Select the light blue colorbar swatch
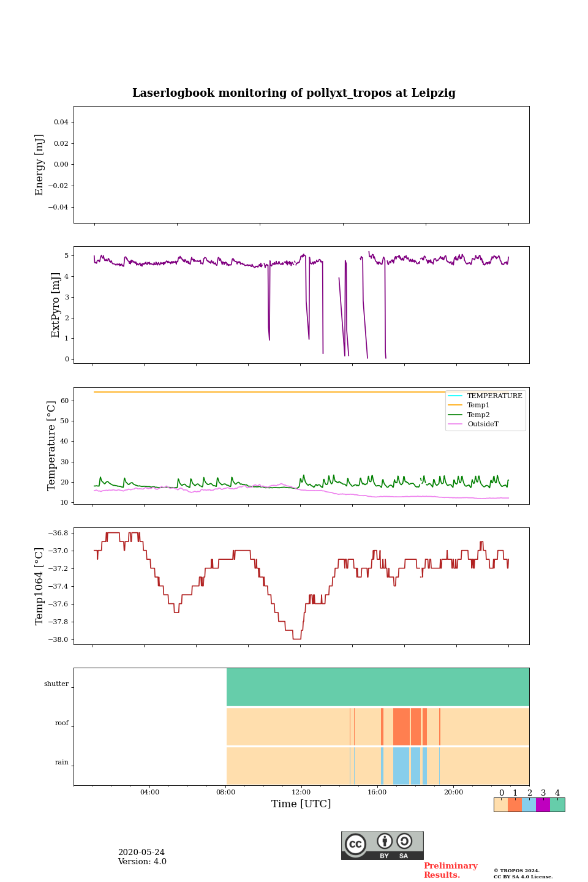This screenshot has height=882, width=588. click(x=529, y=805)
